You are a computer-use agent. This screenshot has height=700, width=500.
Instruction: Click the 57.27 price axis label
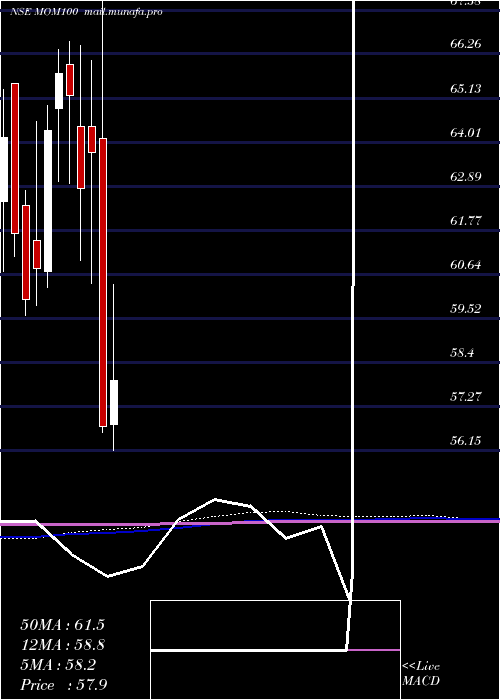[x=465, y=396]
